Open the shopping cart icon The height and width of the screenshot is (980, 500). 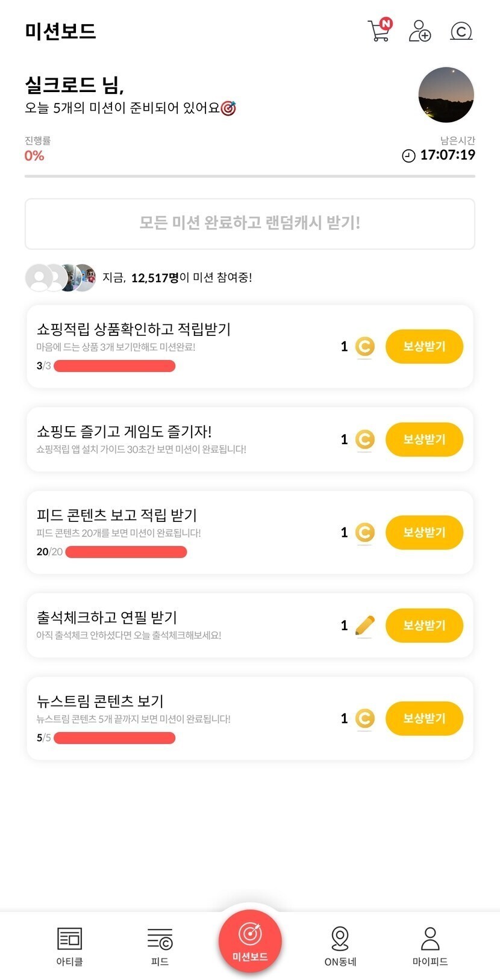pos(379,31)
